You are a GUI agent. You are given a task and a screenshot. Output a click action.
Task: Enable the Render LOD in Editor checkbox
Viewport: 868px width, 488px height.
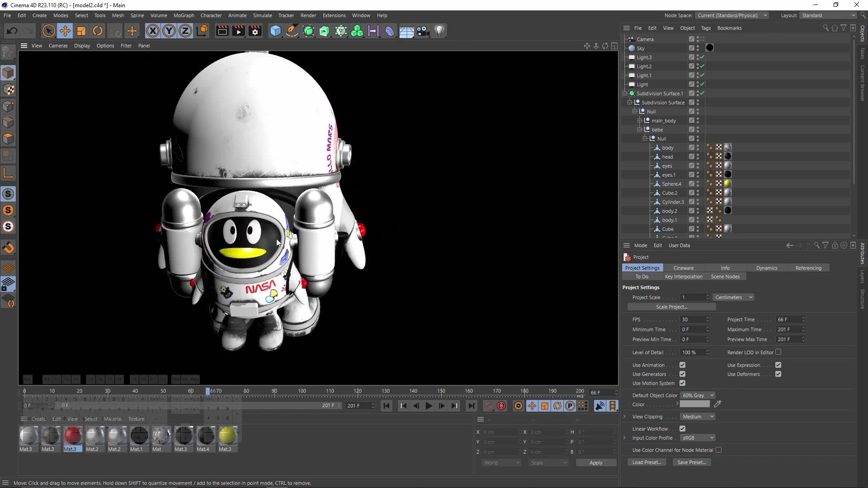(x=778, y=352)
